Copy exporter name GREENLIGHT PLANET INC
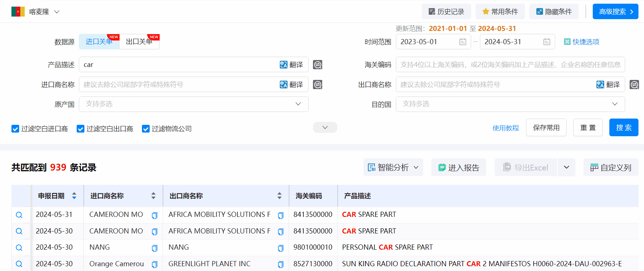Viewport: 644px width, 271px height. (281, 264)
